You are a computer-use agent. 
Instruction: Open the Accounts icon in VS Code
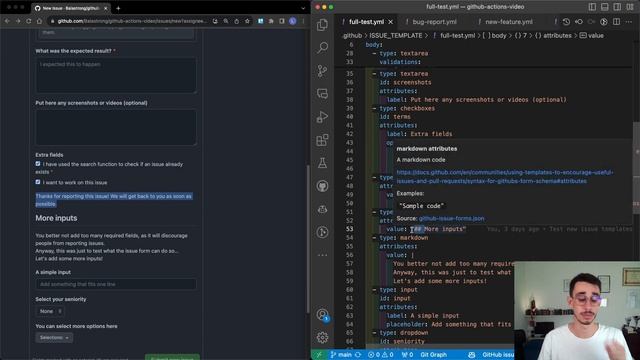pyautogui.click(x=322, y=315)
